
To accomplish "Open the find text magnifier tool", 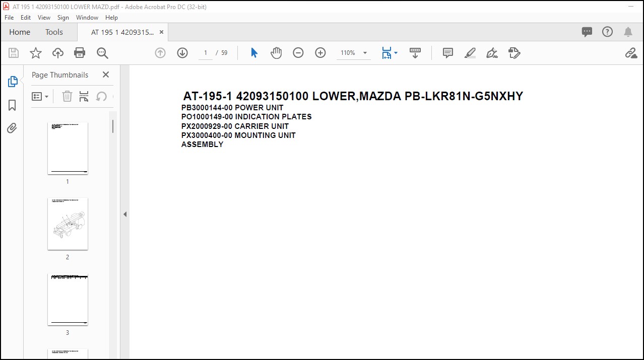I will (x=102, y=53).
